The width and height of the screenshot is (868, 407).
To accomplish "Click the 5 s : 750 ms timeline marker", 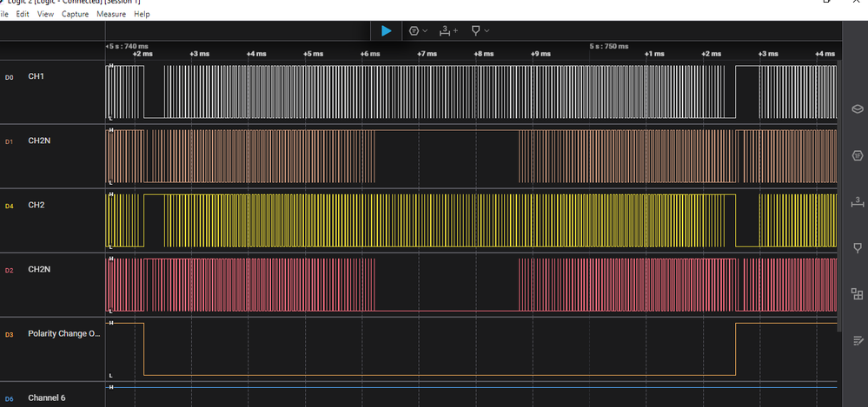I will [x=608, y=45].
